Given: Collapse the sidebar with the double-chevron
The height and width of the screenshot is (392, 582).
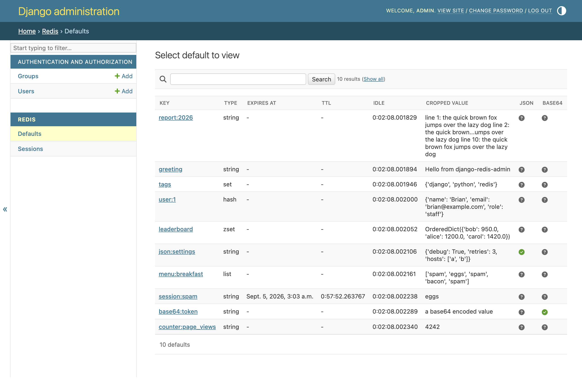Looking at the screenshot, I should [x=5, y=209].
